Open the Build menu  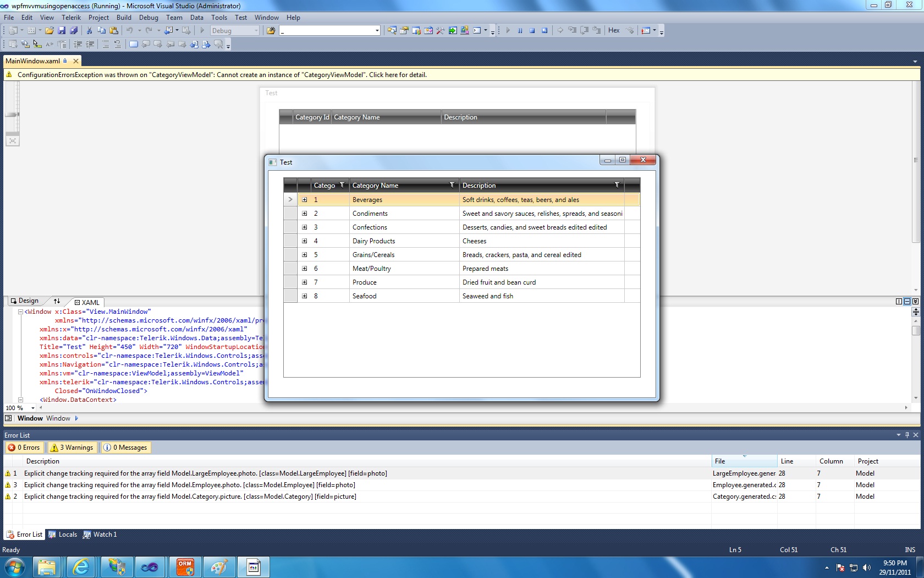[x=124, y=18]
